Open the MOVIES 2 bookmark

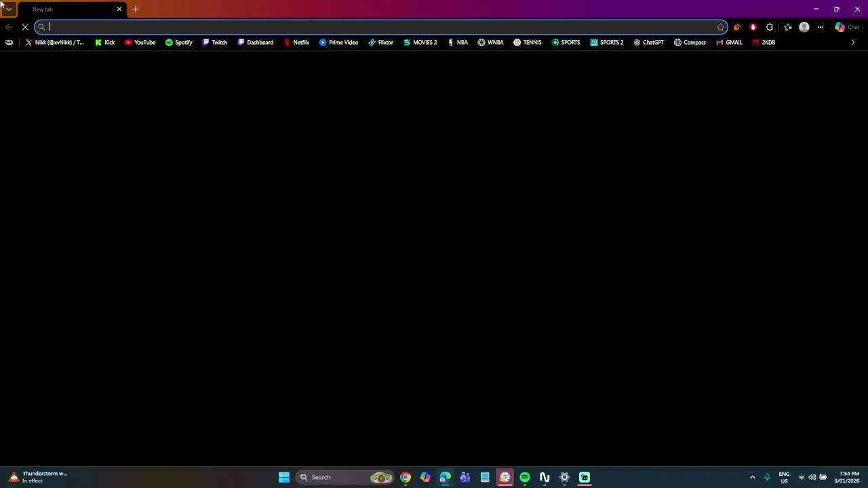(x=420, y=42)
